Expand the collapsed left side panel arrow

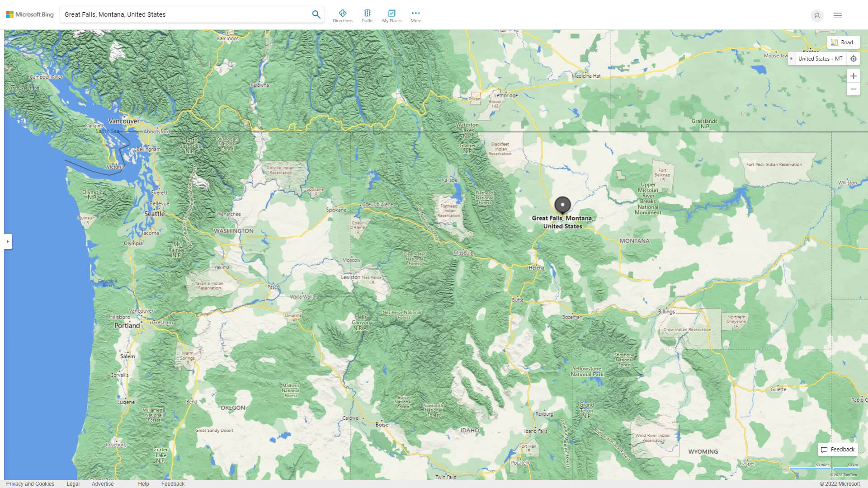pos(8,241)
